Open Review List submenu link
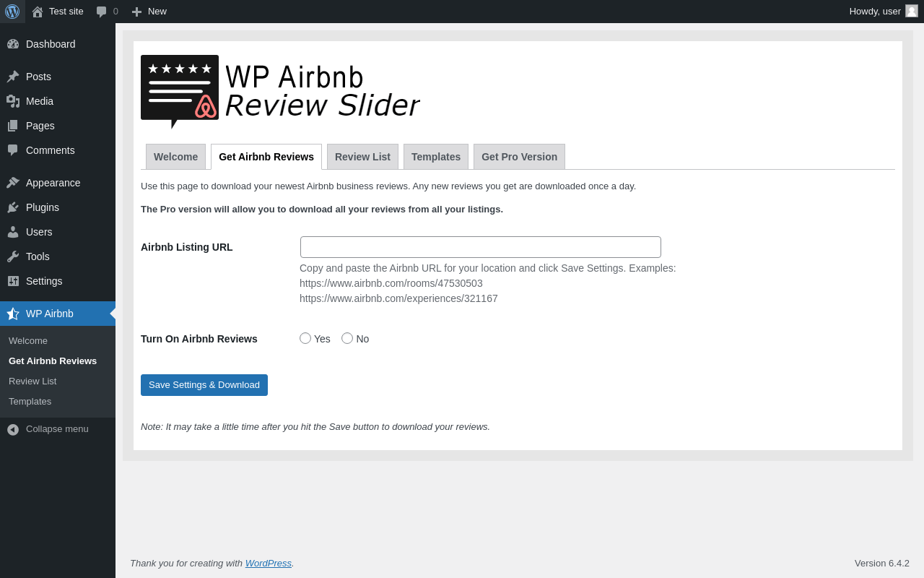 click(32, 381)
